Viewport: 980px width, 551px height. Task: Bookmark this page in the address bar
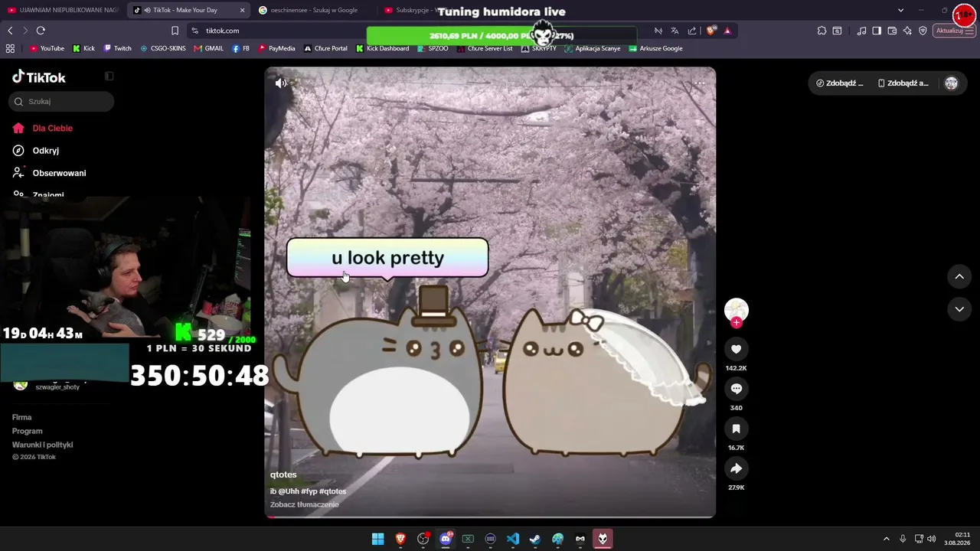(x=175, y=31)
